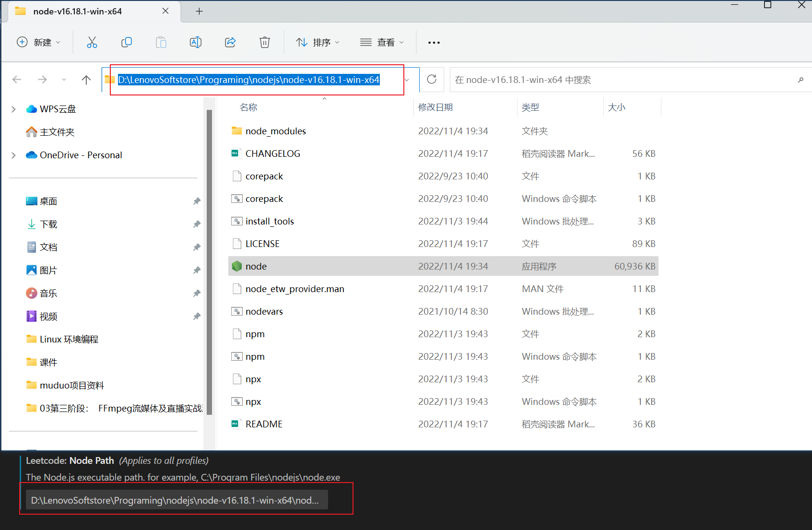Click the pin icon beside 文档
The height and width of the screenshot is (530, 812).
point(197,247)
